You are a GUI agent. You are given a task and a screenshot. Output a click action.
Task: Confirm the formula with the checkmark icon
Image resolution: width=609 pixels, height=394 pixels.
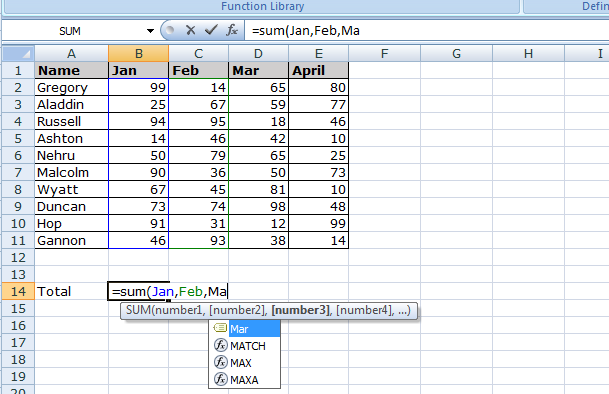pyautogui.click(x=211, y=30)
